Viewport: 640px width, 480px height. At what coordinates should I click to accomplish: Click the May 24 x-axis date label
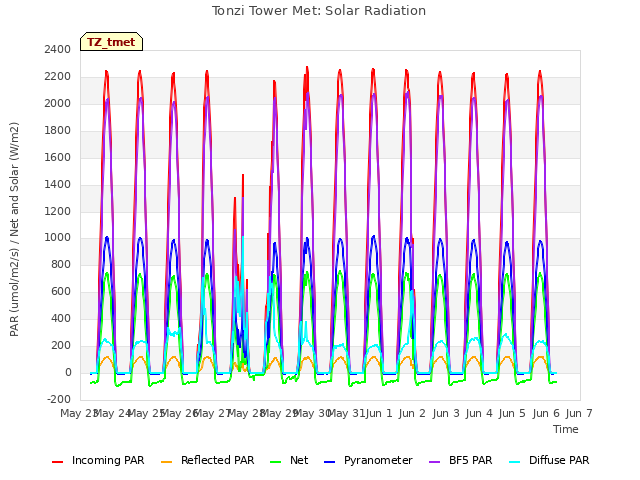click(x=112, y=413)
